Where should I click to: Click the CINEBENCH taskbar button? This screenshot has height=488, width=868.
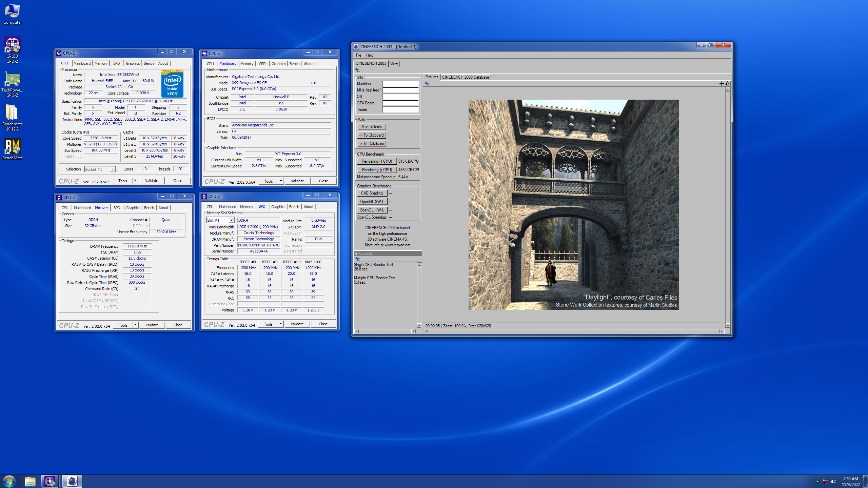72,481
